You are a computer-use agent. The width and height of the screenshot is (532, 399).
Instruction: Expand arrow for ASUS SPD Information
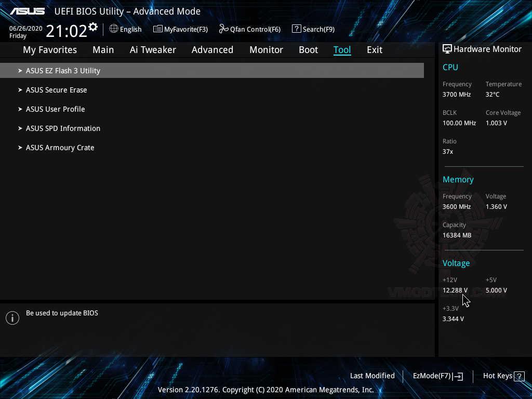(x=20, y=128)
